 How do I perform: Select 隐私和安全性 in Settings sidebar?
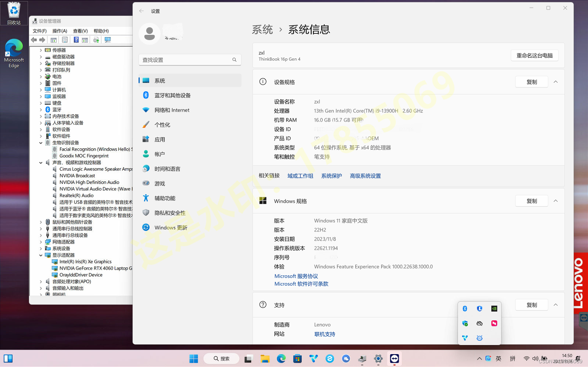(190, 213)
